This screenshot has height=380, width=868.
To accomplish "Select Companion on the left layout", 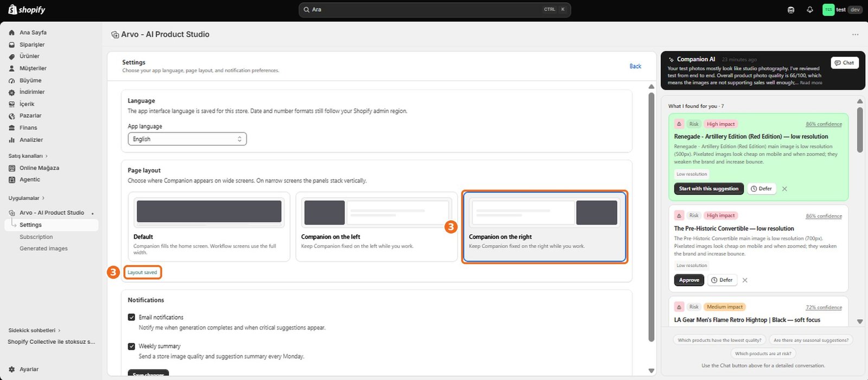I will click(x=376, y=227).
